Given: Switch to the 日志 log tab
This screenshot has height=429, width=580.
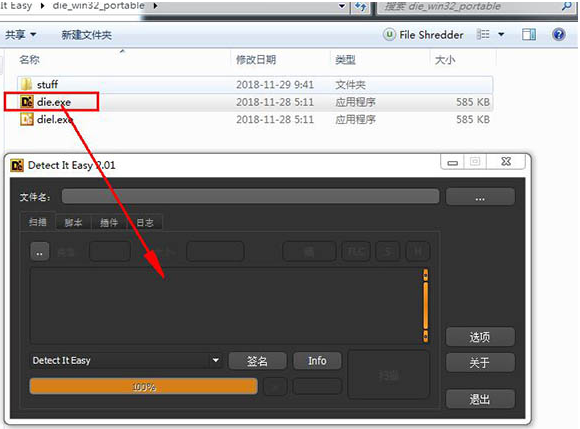Looking at the screenshot, I should 145,222.
